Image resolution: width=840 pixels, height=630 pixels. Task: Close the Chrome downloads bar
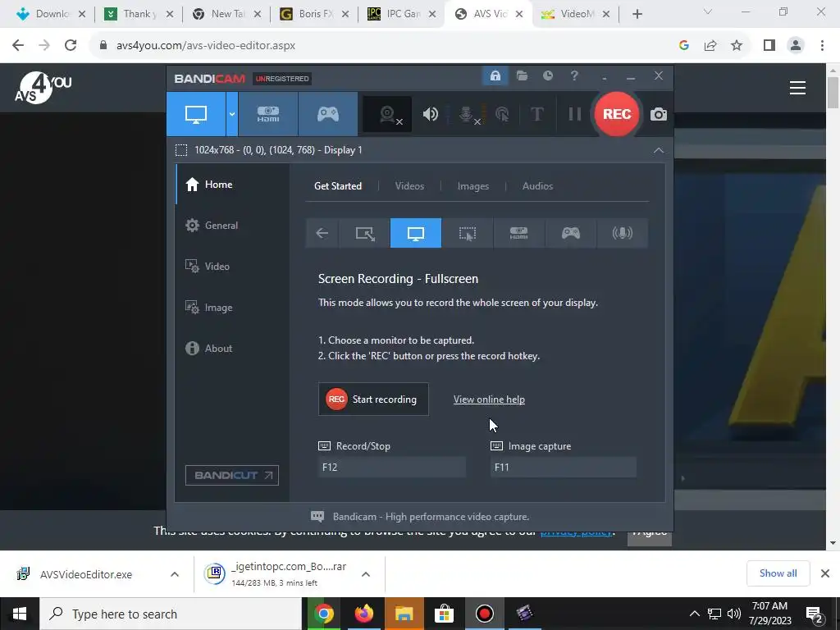coord(825,573)
